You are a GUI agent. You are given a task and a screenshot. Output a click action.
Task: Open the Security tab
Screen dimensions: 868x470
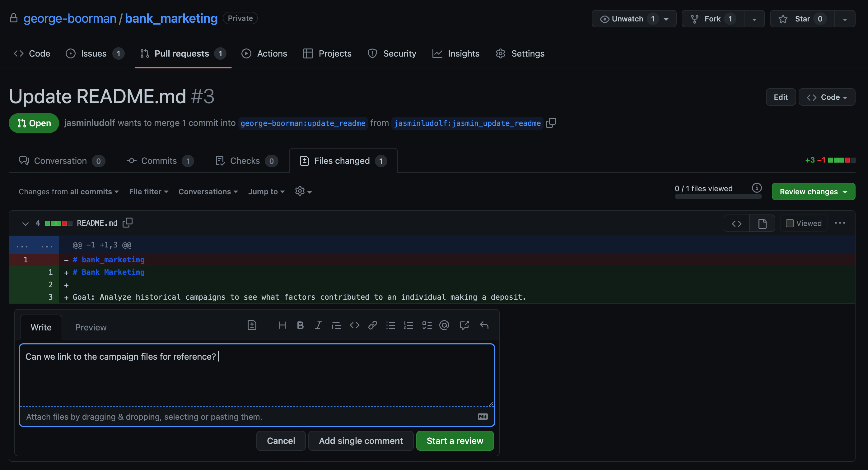[x=392, y=53]
